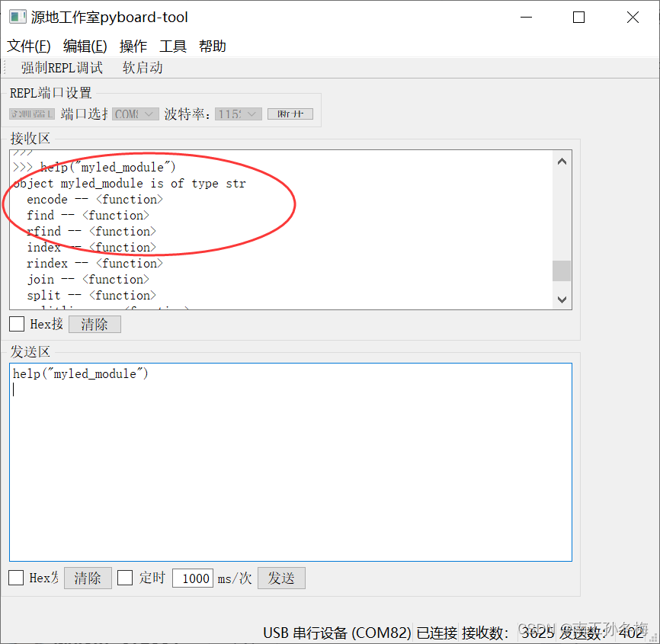Click 'object myled_module is of type str' text

click(x=130, y=184)
